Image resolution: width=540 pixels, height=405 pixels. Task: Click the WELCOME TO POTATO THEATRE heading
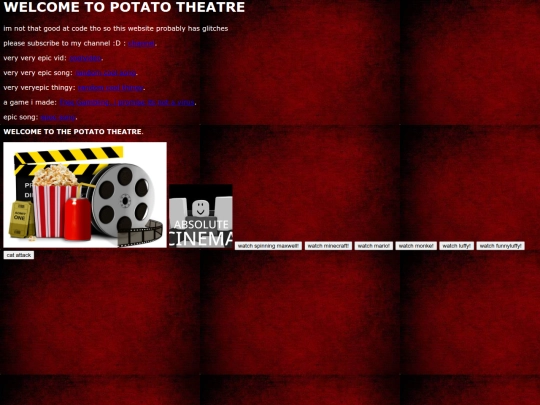[x=124, y=7]
